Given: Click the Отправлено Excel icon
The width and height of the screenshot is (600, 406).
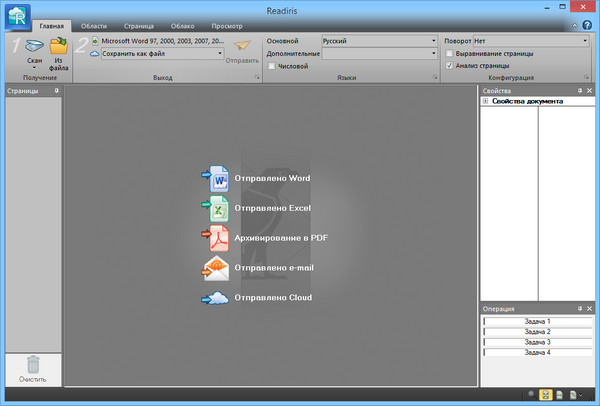Looking at the screenshot, I should pyautogui.click(x=217, y=208).
